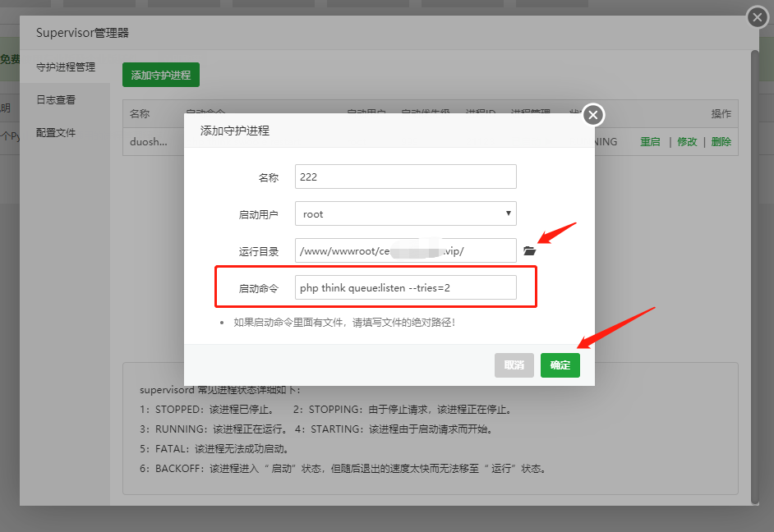
Task: Click the Supervisor管理器 vertical scrollbar
Action: click(755, 276)
